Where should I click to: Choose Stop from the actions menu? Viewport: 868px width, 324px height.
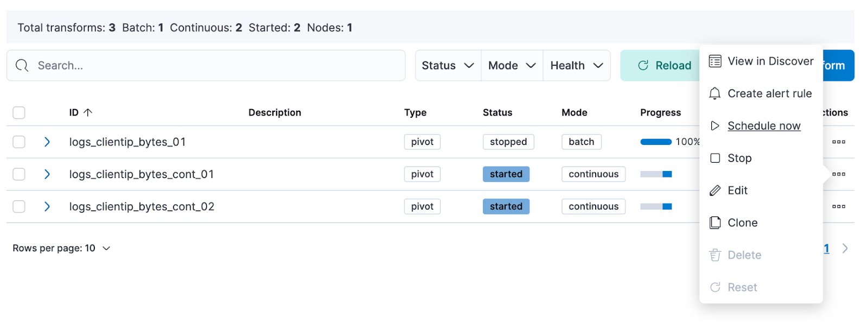(x=739, y=158)
